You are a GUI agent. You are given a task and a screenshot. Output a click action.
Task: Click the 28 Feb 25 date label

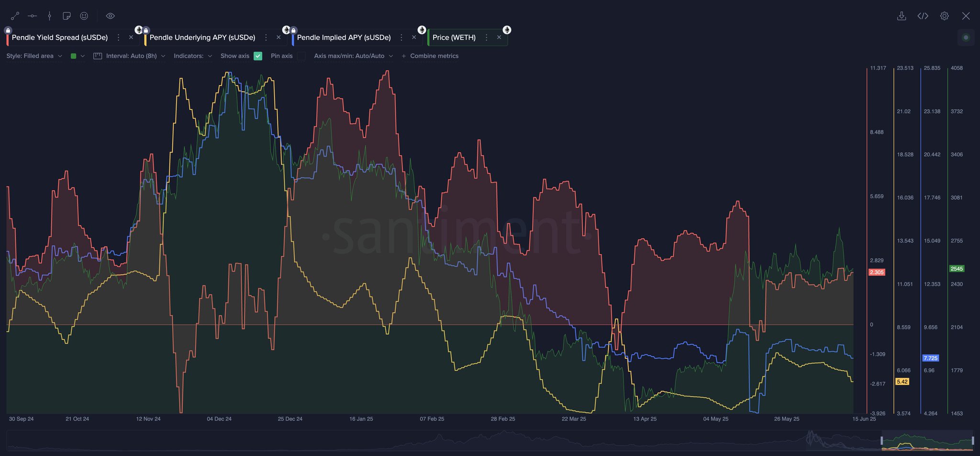(503, 419)
